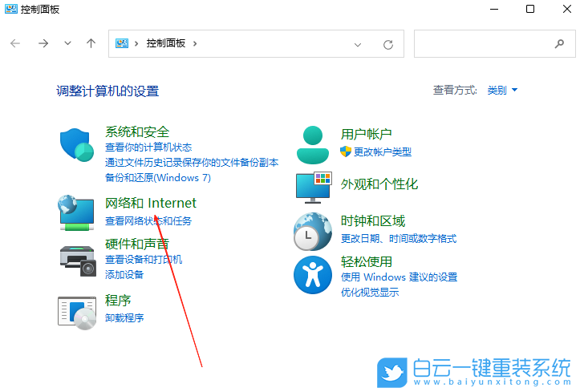The height and width of the screenshot is (392, 580).
Task: Open 用户帐户 category
Action: click(366, 134)
